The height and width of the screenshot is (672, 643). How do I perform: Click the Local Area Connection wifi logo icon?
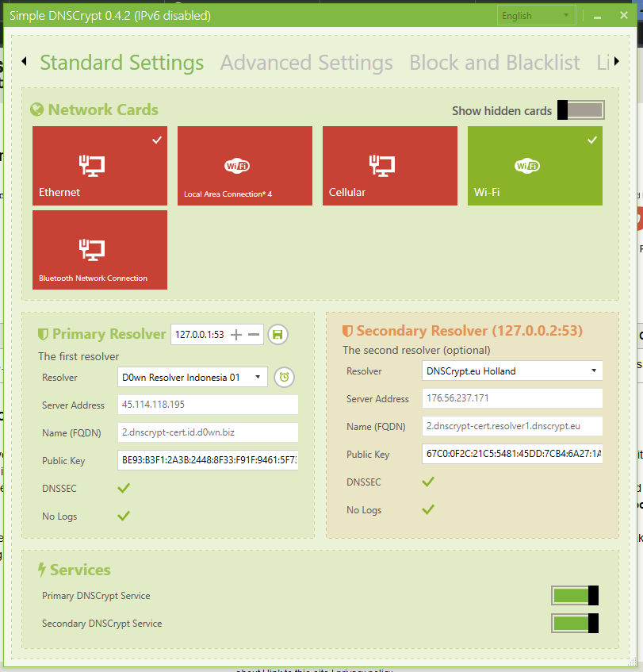tap(237, 166)
